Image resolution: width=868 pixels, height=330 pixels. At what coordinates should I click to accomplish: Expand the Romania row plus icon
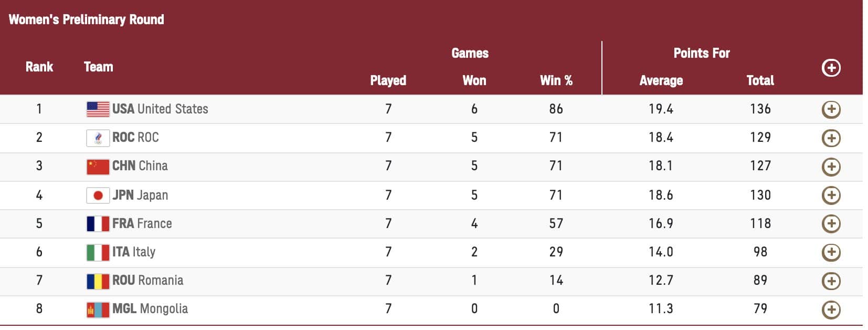point(831,281)
